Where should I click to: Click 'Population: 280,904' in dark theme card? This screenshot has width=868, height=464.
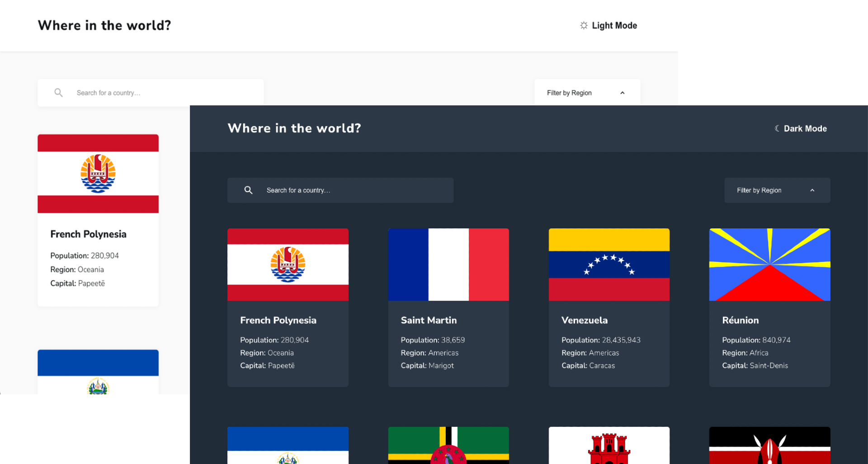274,340
